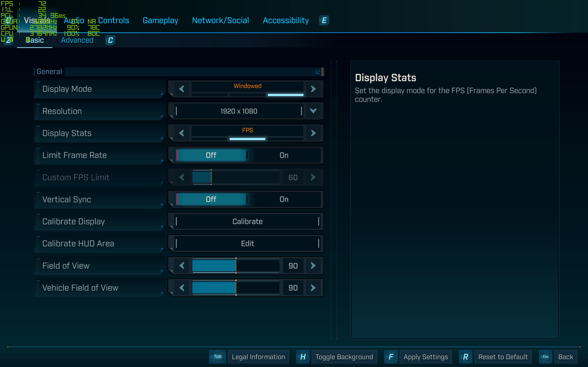Click the R key icon for Reset

tap(465, 357)
